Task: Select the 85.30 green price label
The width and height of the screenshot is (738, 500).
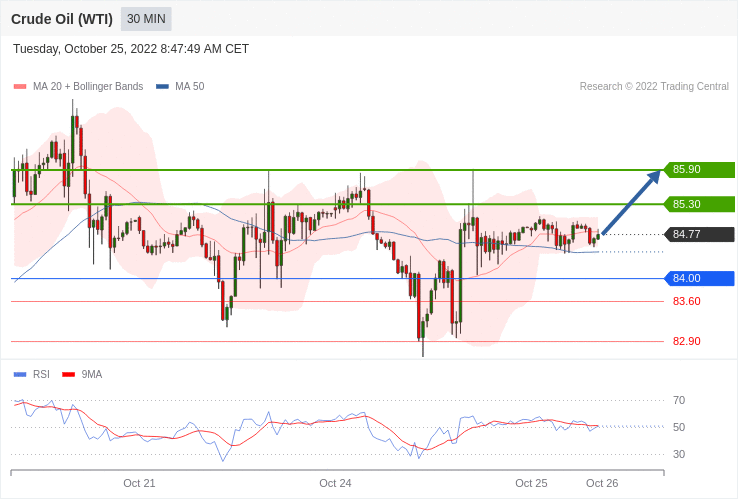Action: [x=698, y=204]
